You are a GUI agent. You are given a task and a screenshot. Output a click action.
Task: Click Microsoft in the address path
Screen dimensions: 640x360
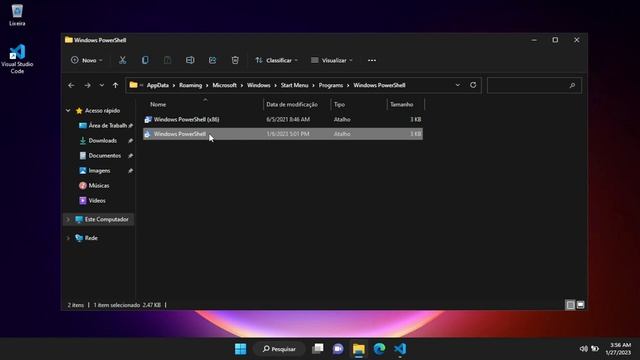pyautogui.click(x=224, y=85)
